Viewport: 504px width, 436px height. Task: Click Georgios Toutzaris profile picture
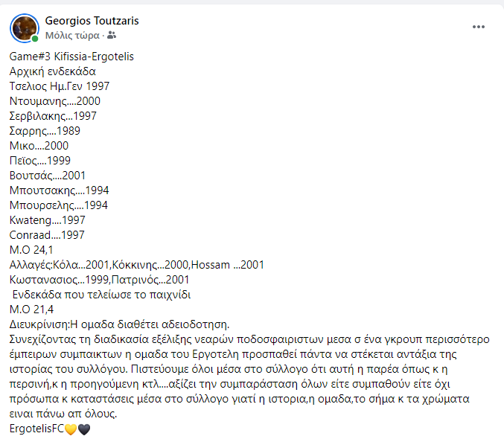tap(25, 28)
